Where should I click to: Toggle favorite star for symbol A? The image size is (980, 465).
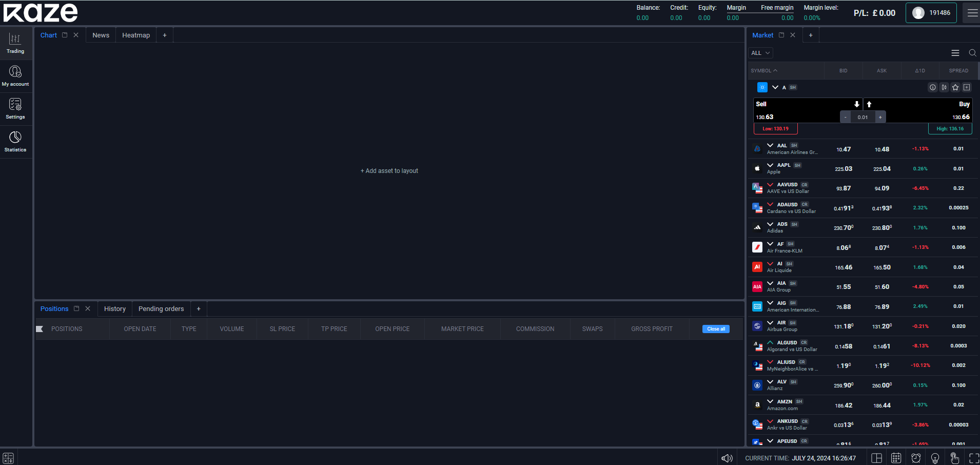(955, 87)
